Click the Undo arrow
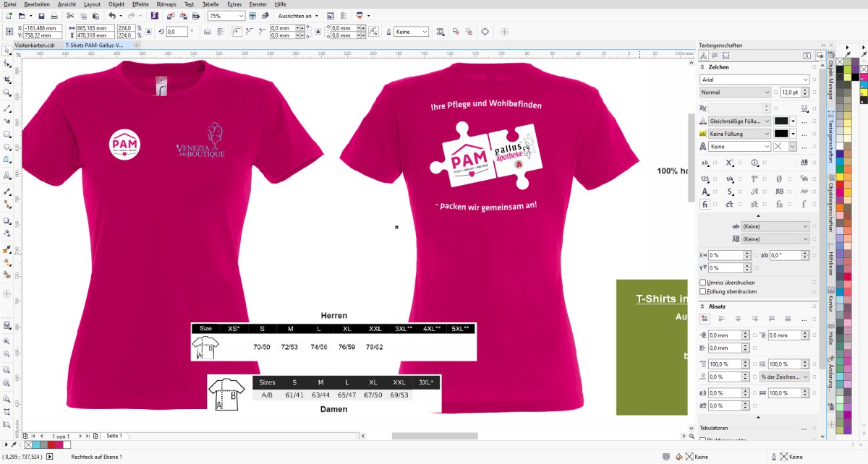Screen dimensions: 868x464 111,15
